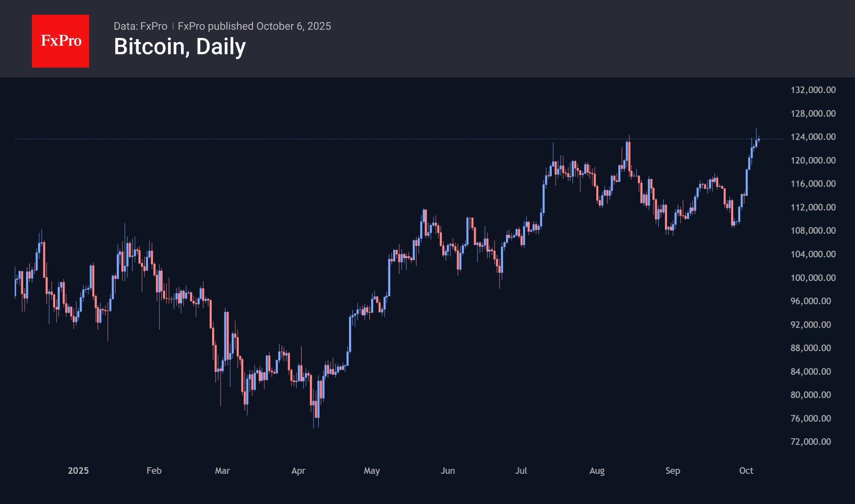The image size is (855, 504).
Task: Click the "Data: FxPro" source text
Action: [x=140, y=26]
